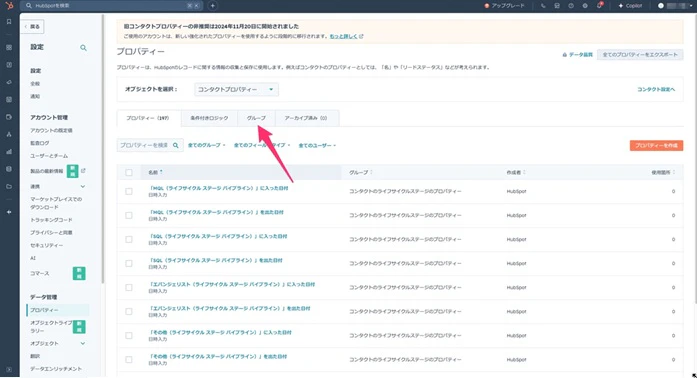
Task: Click the HubSpot sprocket logo
Action: tap(9, 5)
